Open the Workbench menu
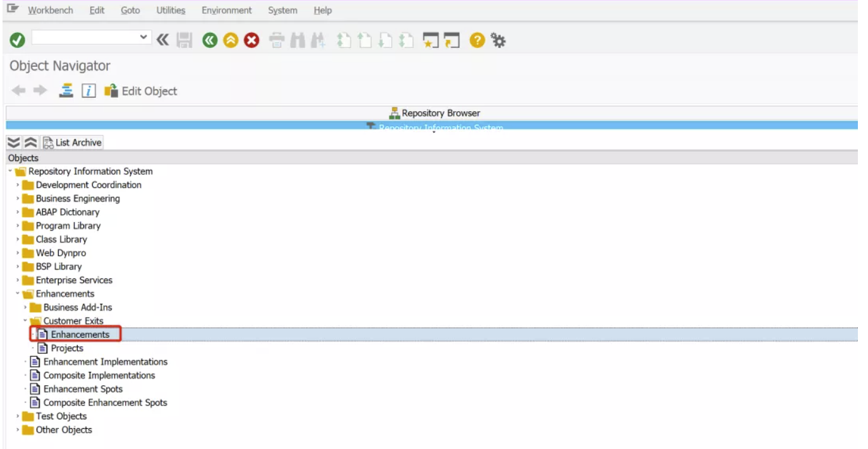 51,10
